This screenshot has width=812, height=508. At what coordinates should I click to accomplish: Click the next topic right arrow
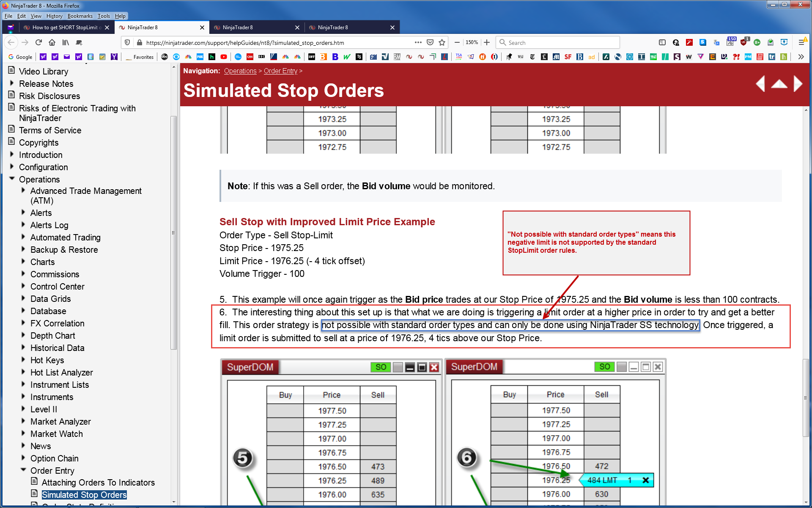[x=798, y=84]
